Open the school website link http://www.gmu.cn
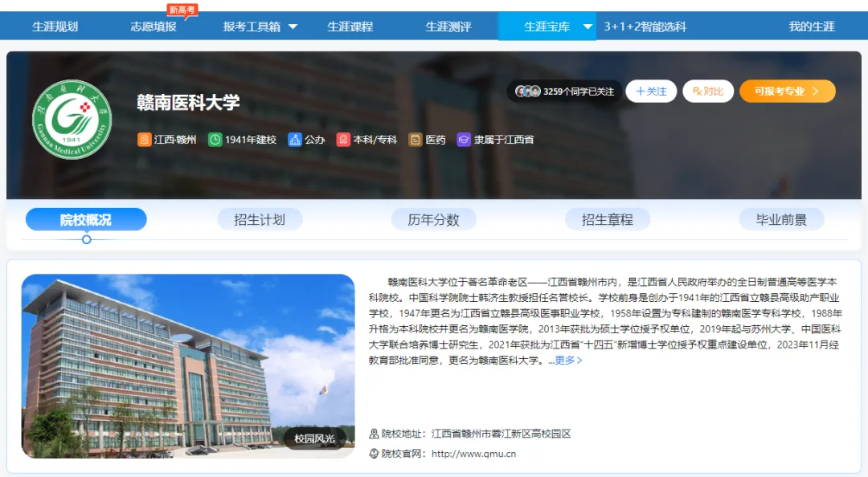The image size is (868, 477). coord(474,454)
